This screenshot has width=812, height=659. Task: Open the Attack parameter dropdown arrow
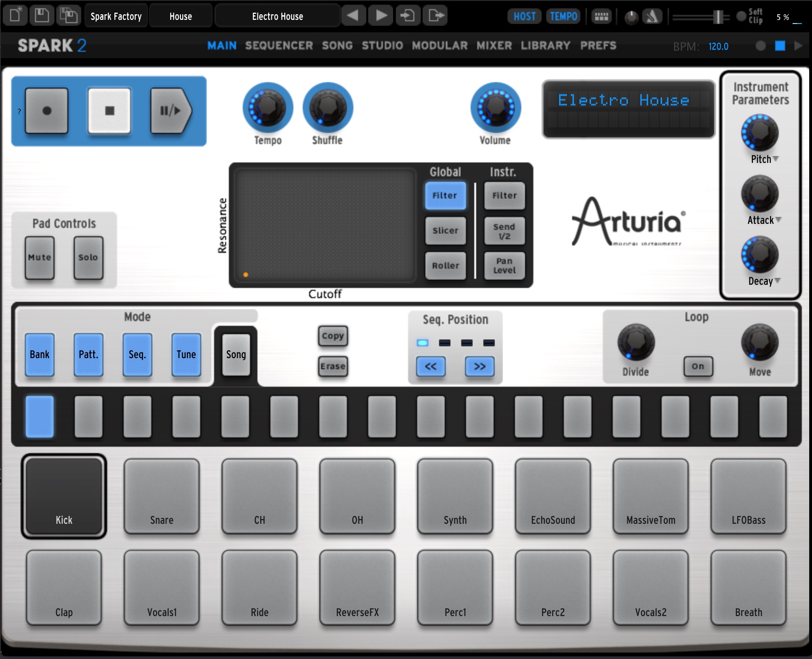coord(778,220)
